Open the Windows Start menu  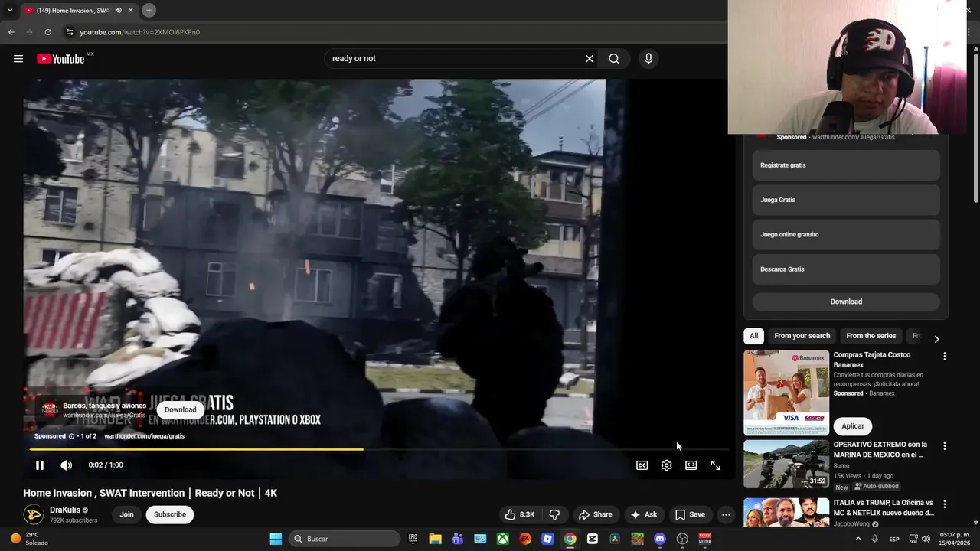coord(276,539)
